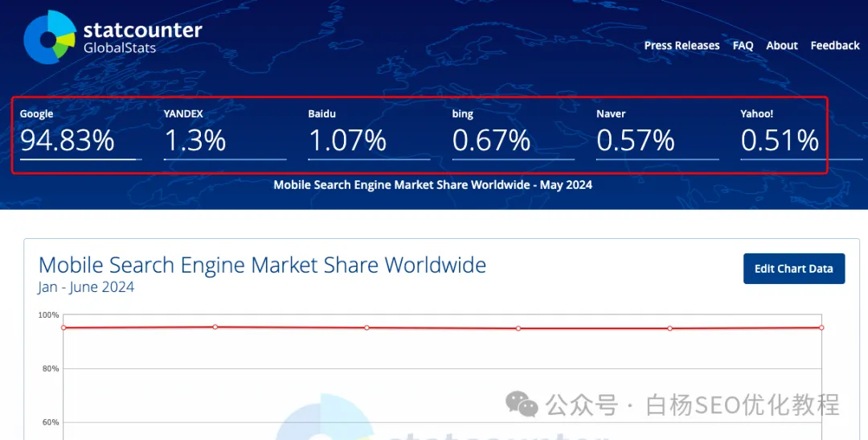Click the Mobile Search Engine Market Share Worldwide heading
The width and height of the screenshot is (868, 440).
point(262,265)
